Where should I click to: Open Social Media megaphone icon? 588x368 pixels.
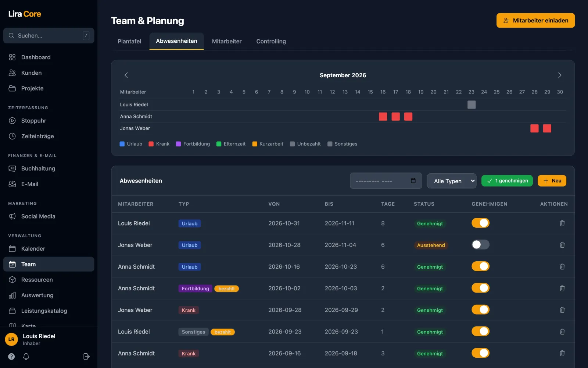(12, 216)
